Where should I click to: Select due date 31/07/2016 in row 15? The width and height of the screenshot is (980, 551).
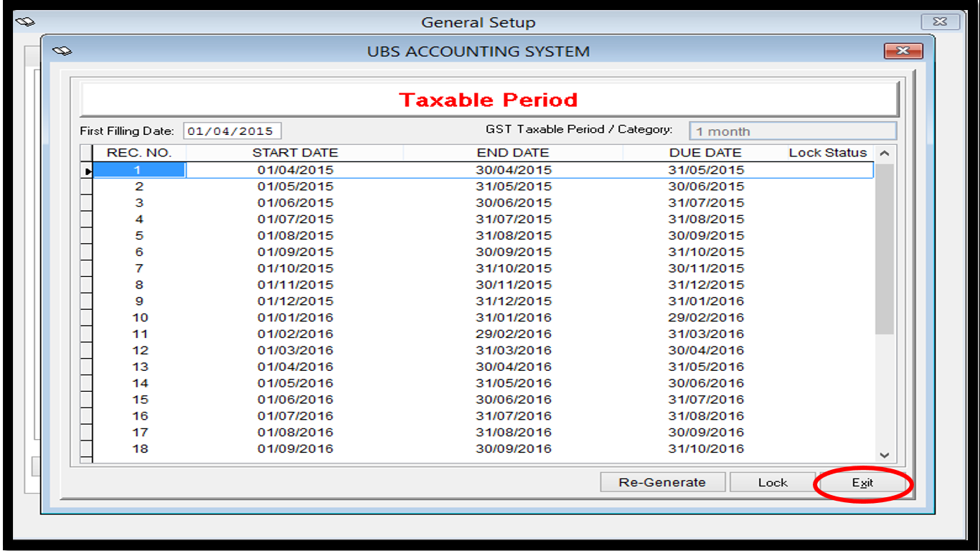706,400
